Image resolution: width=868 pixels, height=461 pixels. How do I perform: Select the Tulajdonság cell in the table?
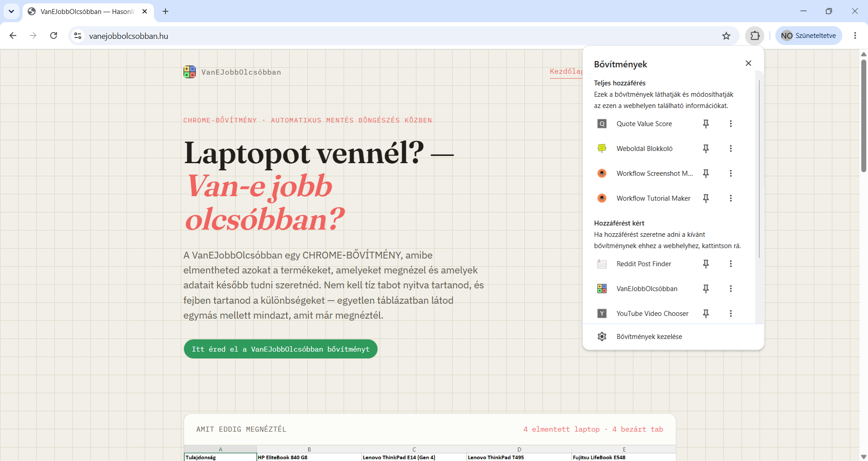pyautogui.click(x=220, y=457)
